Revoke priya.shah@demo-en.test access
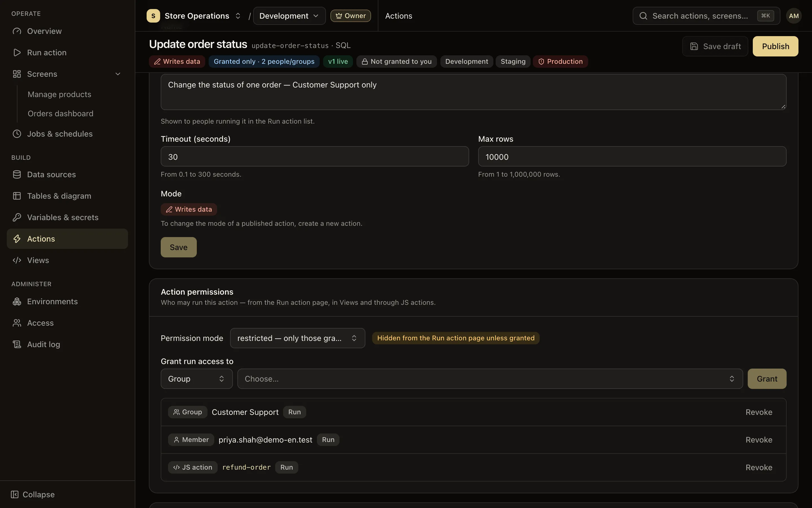 tap(759, 440)
